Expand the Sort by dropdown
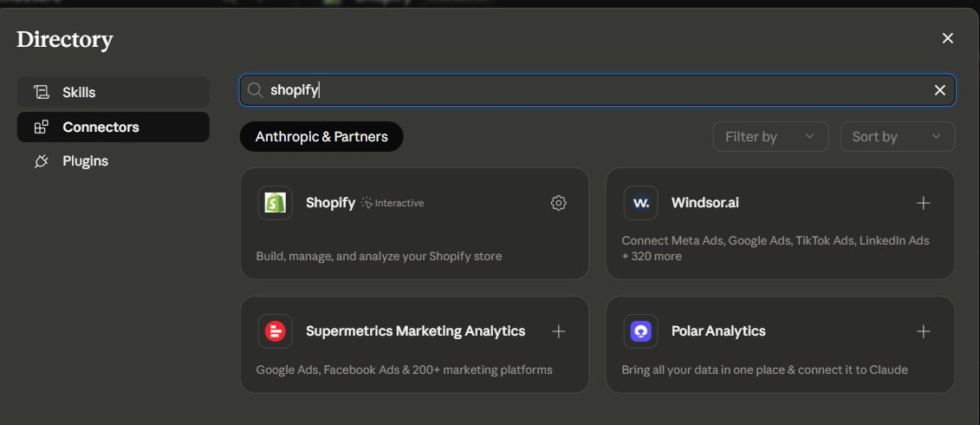Viewport: 980px width, 425px height. coord(897,136)
